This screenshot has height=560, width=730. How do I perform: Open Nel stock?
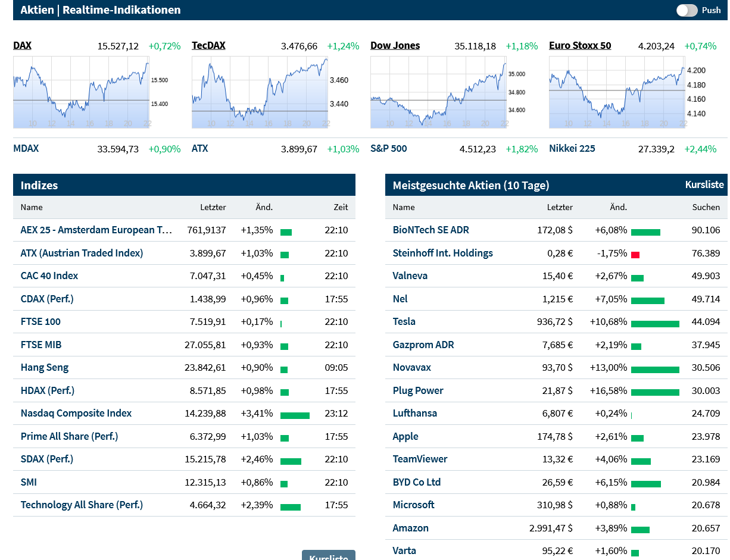400,299
